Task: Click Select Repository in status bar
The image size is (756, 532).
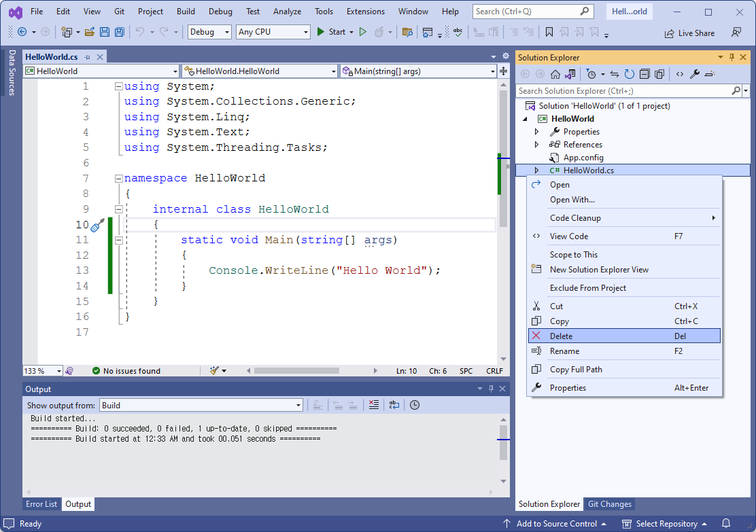Action: (x=664, y=523)
